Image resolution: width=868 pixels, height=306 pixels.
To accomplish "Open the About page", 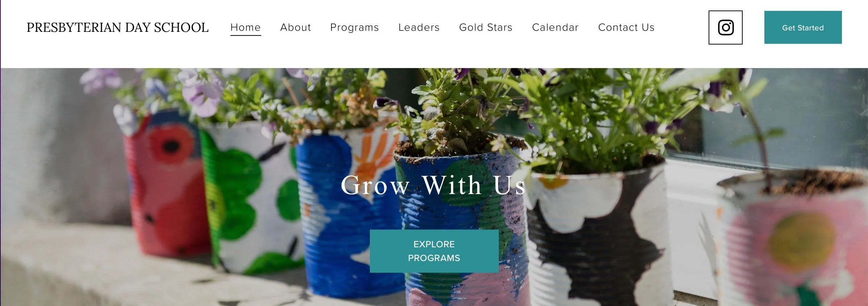I will pyautogui.click(x=296, y=28).
